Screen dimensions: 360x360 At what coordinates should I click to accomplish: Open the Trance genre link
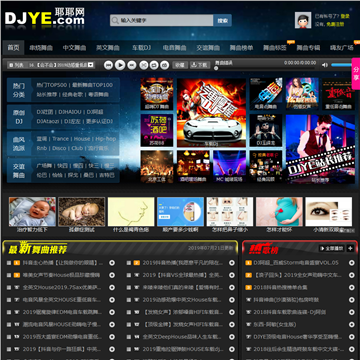[60, 139]
